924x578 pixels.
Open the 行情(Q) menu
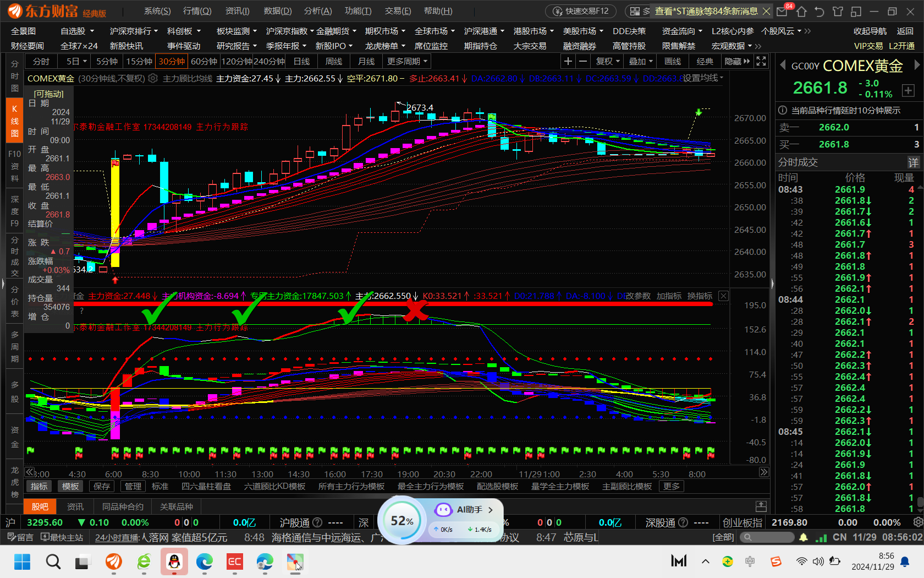197,11
